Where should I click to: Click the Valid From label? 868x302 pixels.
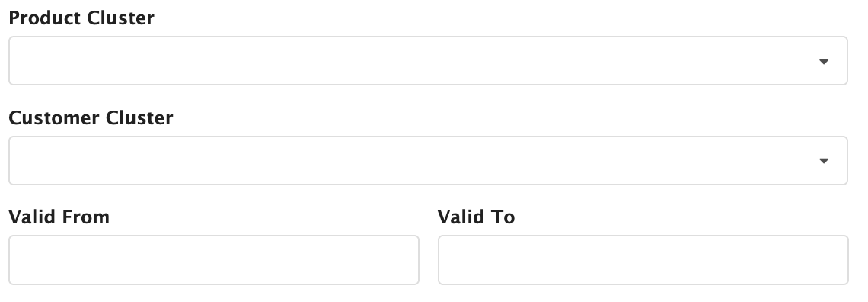pos(59,217)
